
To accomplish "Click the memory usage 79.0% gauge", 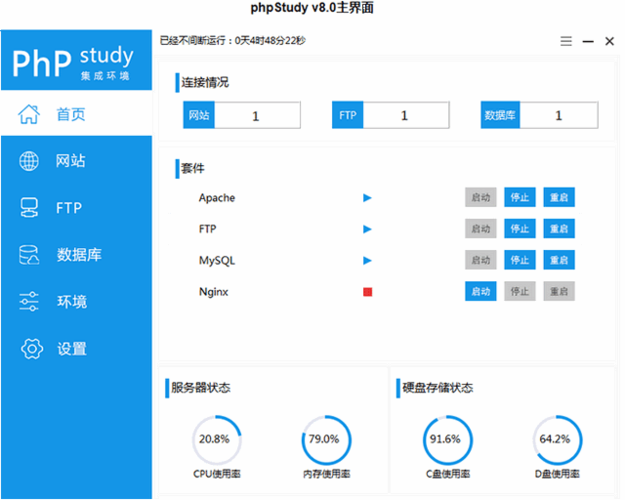I will point(326,440).
